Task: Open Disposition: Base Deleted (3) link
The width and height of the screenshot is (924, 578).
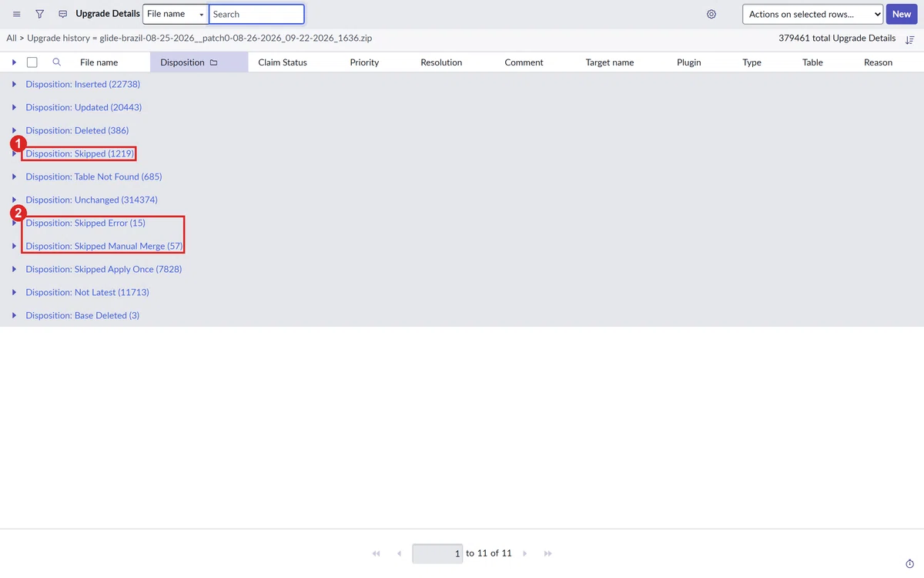Action: point(82,315)
